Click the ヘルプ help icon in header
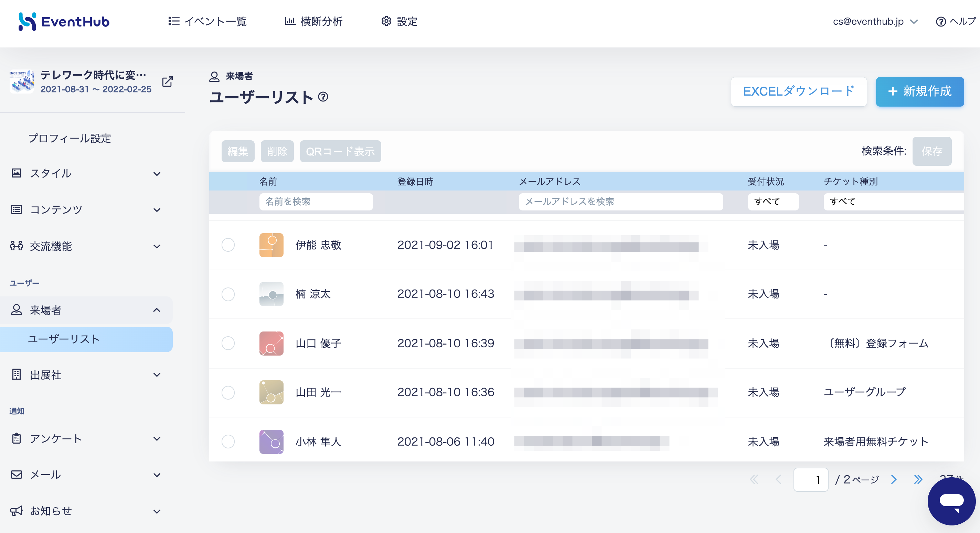This screenshot has width=980, height=533. coord(940,22)
